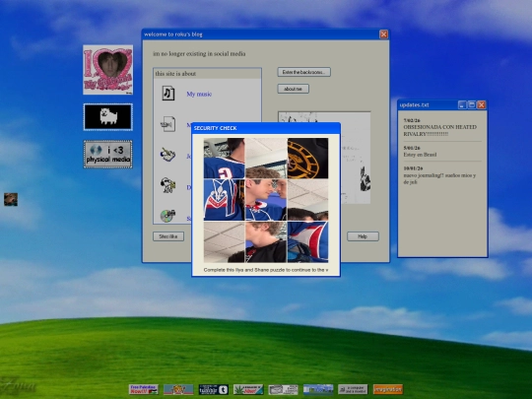Click the tumblr badge in the bottom row
The height and width of the screenshot is (399, 532).
(214, 389)
